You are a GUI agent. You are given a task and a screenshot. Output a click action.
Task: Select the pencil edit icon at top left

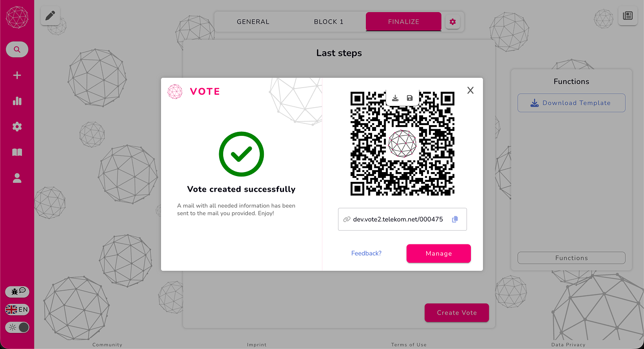pyautogui.click(x=50, y=15)
